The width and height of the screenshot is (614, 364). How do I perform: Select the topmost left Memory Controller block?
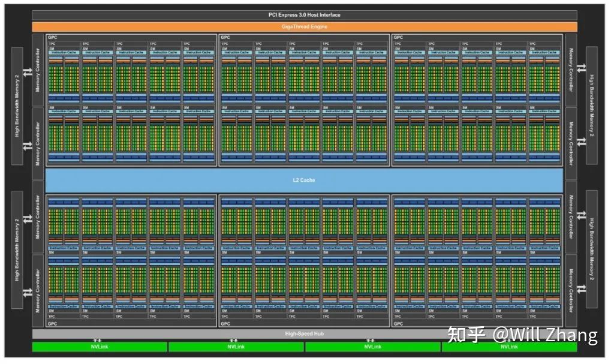38,69
